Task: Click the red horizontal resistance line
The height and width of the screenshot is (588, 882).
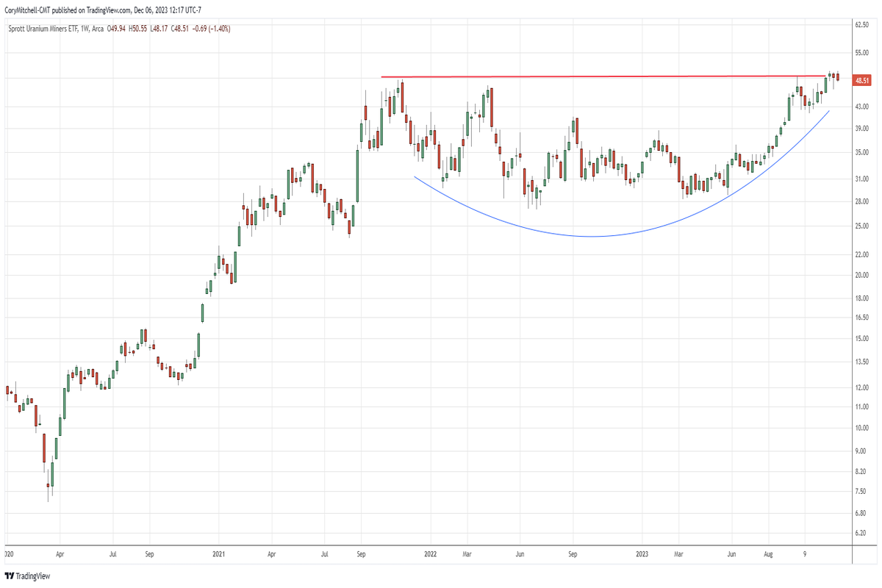Action: coord(588,76)
